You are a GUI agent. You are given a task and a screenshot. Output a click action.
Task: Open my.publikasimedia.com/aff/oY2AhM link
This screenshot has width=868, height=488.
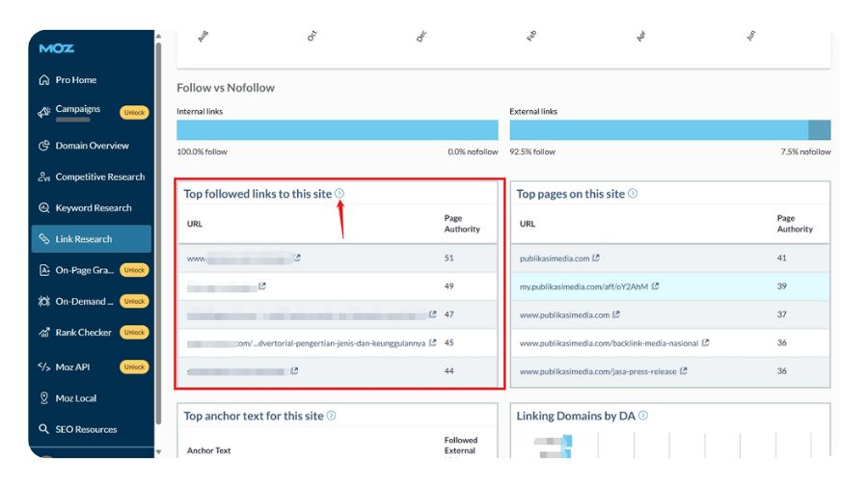[583, 286]
